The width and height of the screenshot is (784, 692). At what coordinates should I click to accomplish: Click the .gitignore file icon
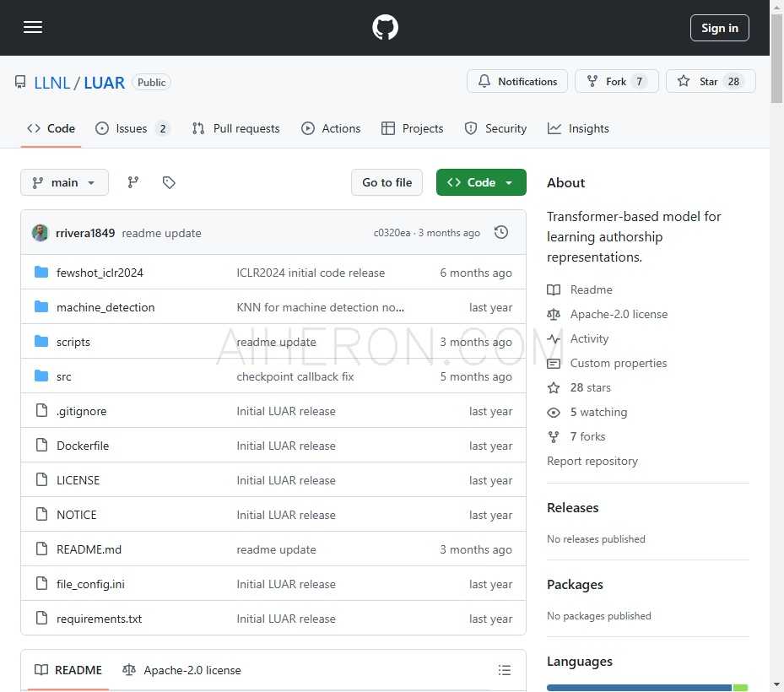click(x=42, y=410)
